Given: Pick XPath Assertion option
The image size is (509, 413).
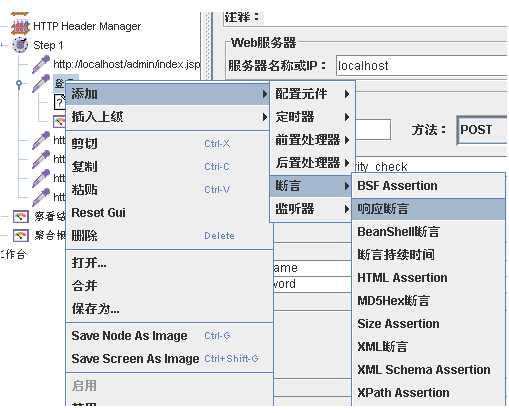Looking at the screenshot, I should click(x=428, y=393).
